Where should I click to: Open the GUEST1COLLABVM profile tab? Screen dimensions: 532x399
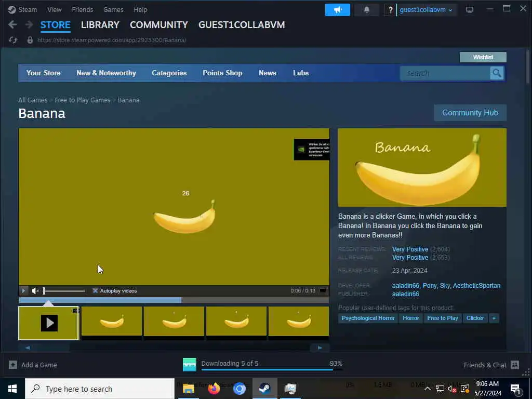pyautogui.click(x=242, y=25)
